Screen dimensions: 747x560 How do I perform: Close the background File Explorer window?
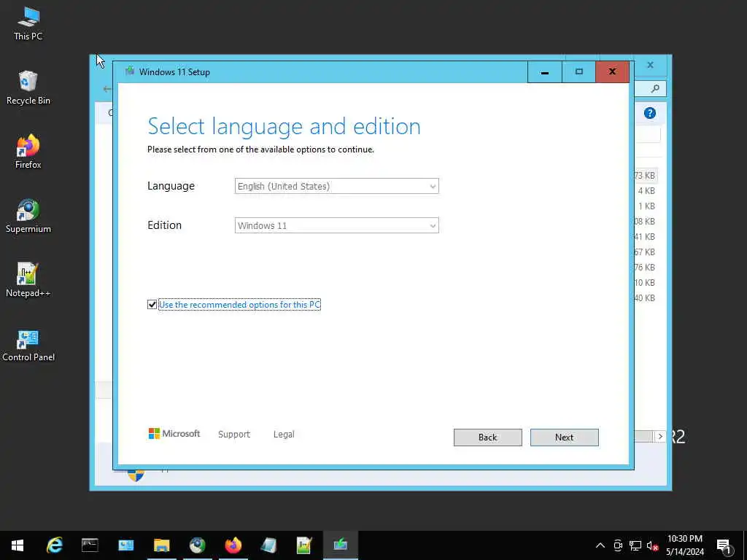click(x=650, y=65)
